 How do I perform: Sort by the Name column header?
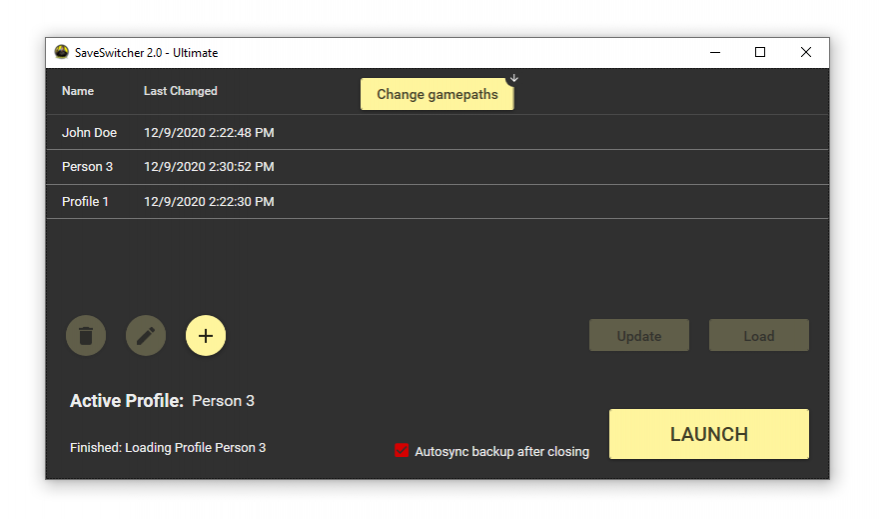[78, 91]
